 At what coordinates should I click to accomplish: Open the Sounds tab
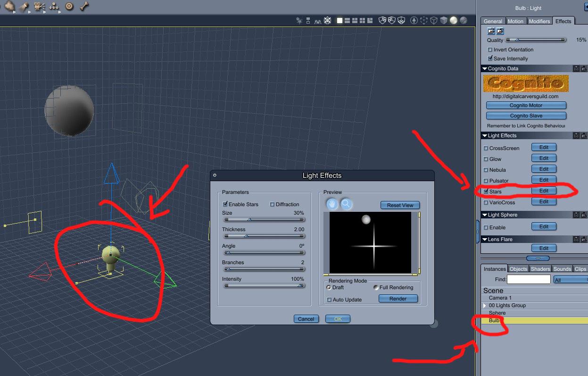pyautogui.click(x=562, y=269)
